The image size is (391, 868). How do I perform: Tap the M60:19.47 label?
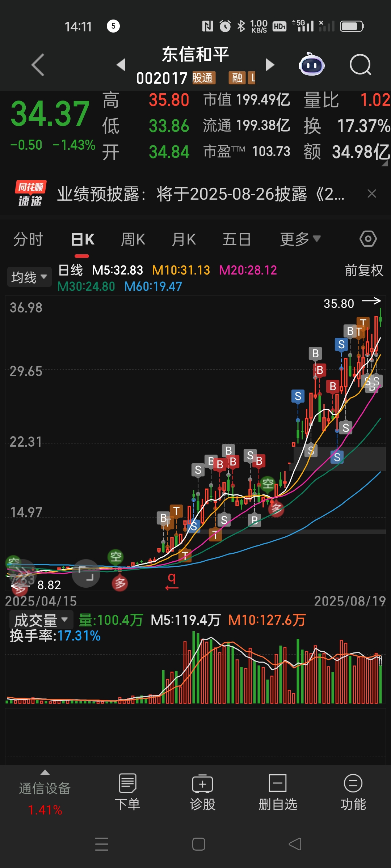(x=153, y=286)
